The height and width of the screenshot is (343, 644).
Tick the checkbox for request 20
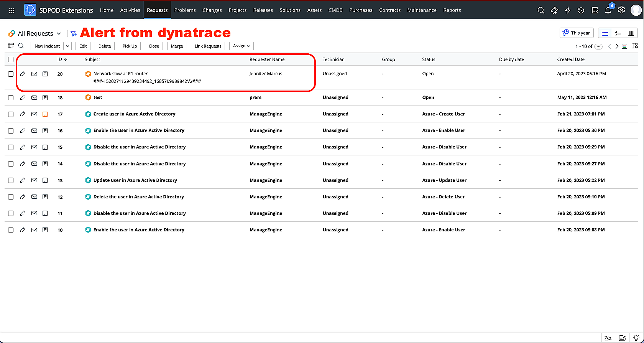[11, 74]
